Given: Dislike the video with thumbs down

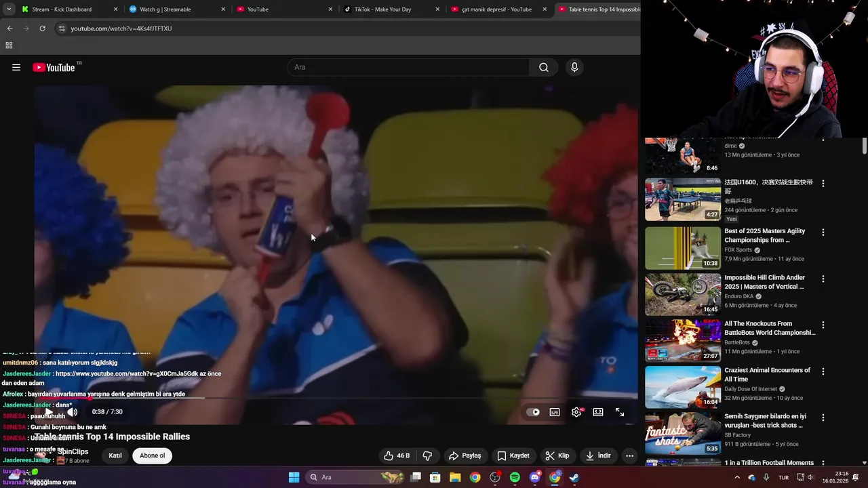Looking at the screenshot, I should coord(427,455).
